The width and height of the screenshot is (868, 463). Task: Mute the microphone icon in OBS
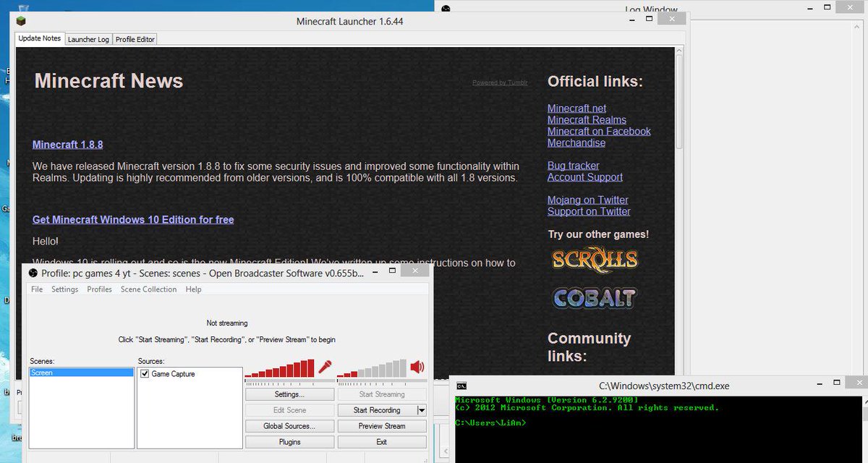[325, 367]
